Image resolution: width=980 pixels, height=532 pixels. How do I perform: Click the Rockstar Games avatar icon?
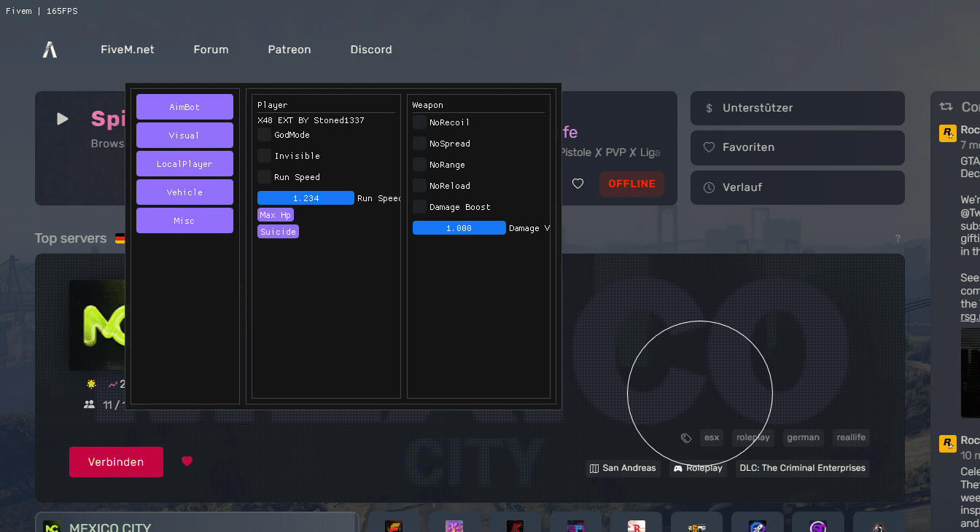947,133
